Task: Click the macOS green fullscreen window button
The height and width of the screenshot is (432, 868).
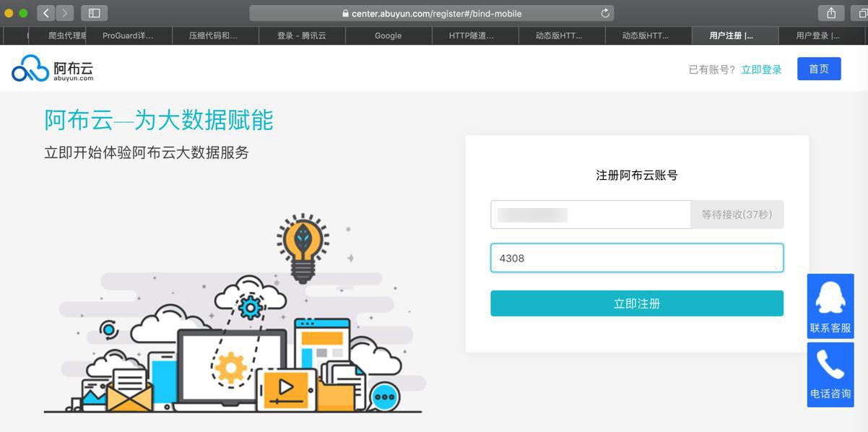Action: click(x=23, y=13)
